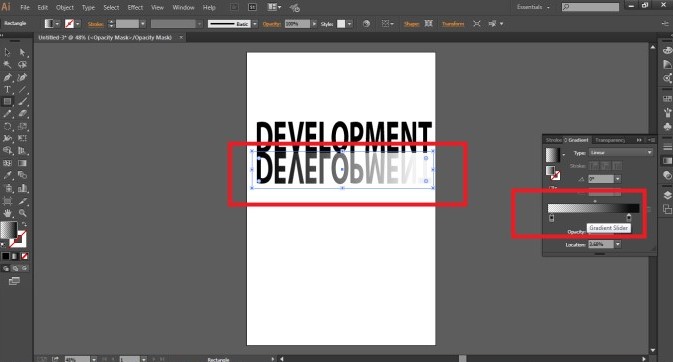
Task: Open the gradient Type dropdown (Linear)
Action: (x=621, y=152)
